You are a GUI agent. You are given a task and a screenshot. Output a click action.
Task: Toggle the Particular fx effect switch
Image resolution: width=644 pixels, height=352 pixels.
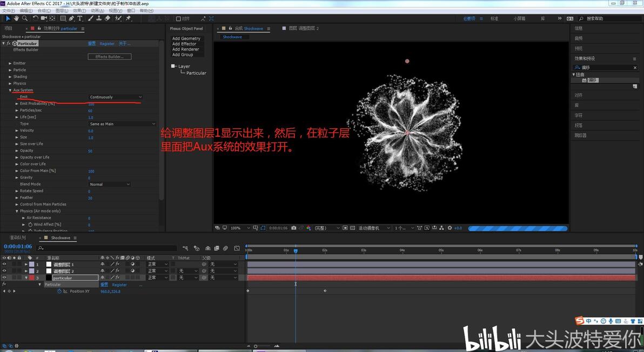[8, 43]
